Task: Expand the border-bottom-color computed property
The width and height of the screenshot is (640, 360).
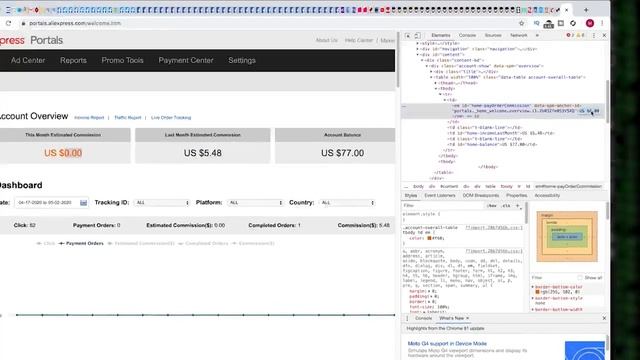Action: 533,287
